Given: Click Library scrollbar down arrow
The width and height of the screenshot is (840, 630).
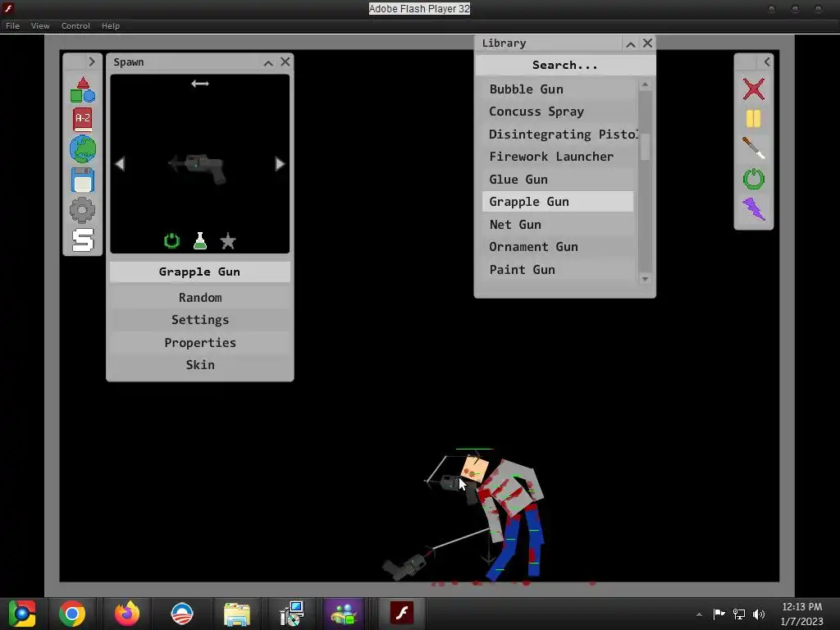Looking at the screenshot, I should point(645,279).
